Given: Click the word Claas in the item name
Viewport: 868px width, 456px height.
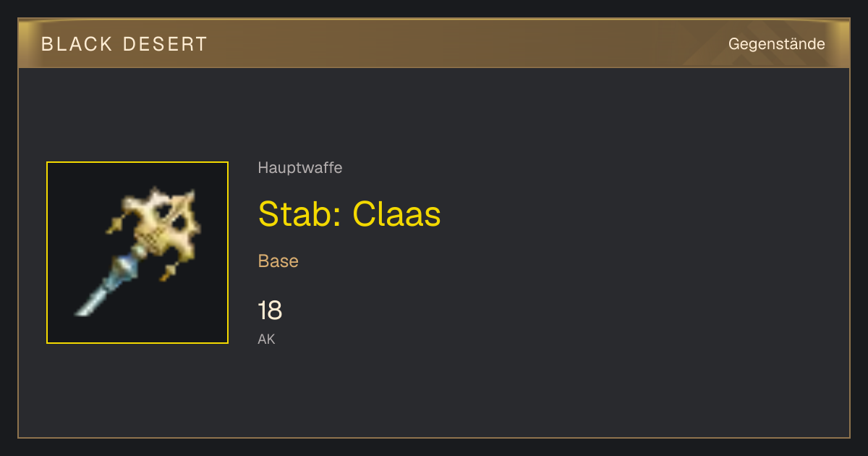Looking at the screenshot, I should pyautogui.click(x=397, y=214).
